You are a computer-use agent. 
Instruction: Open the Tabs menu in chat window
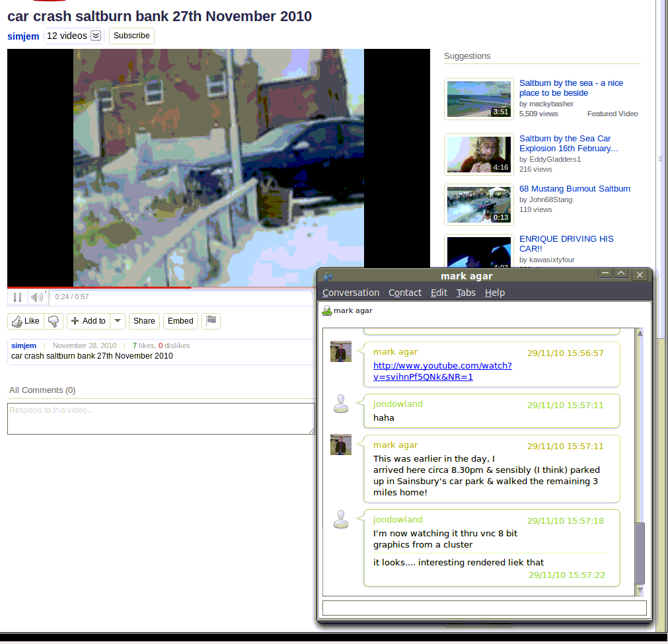click(465, 293)
